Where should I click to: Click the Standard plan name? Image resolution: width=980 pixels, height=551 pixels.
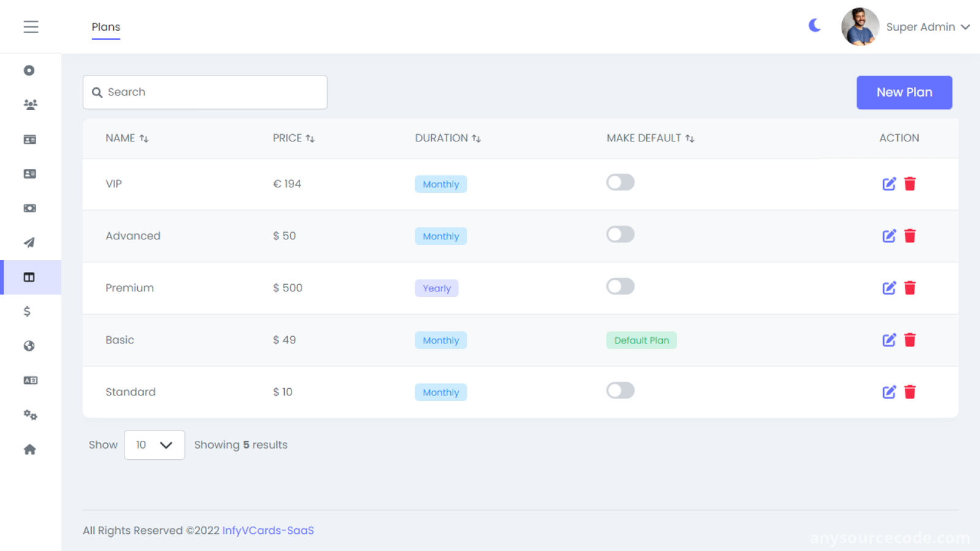tap(130, 392)
